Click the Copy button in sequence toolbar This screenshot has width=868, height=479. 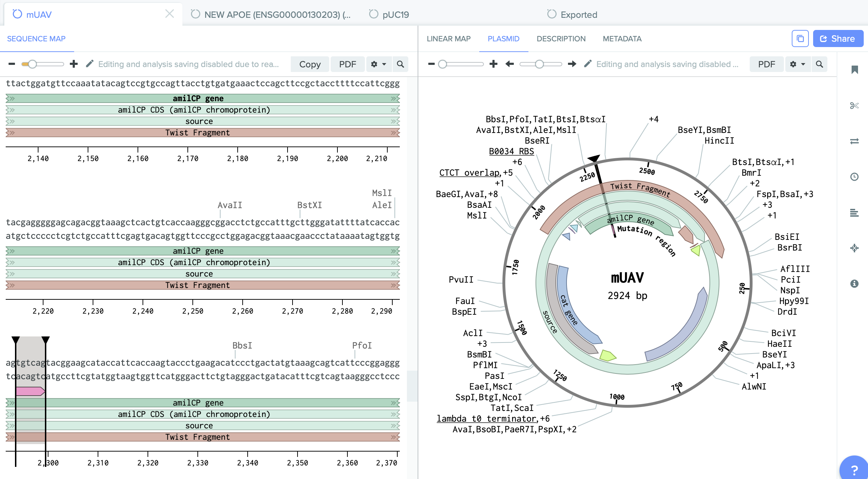310,64
